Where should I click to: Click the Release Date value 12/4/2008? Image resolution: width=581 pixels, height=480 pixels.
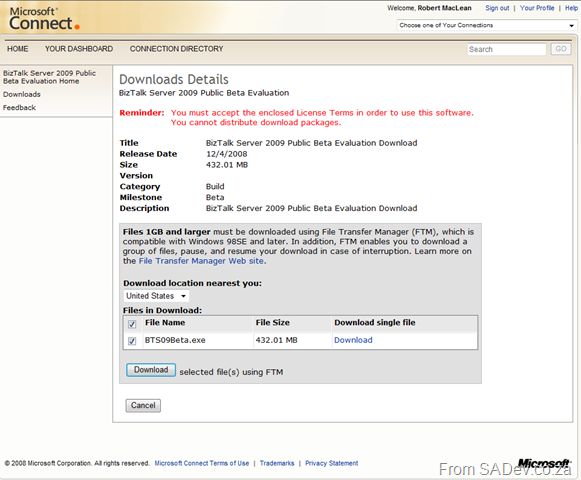point(227,154)
